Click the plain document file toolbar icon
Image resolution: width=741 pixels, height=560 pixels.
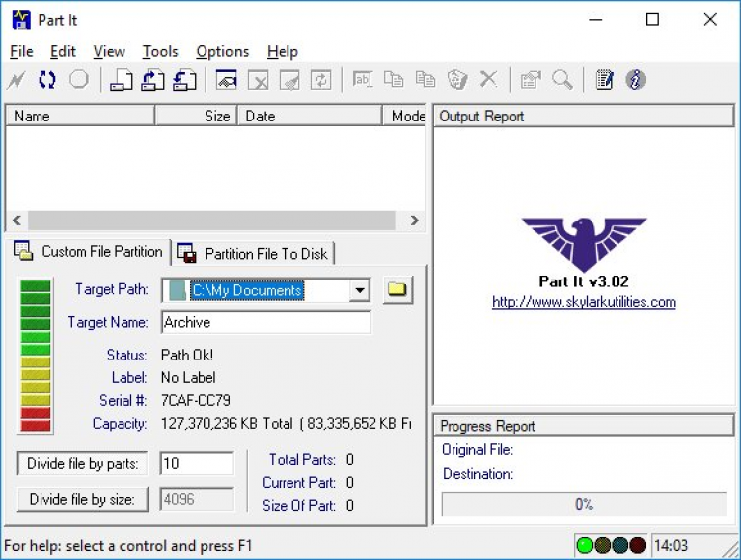click(121, 80)
